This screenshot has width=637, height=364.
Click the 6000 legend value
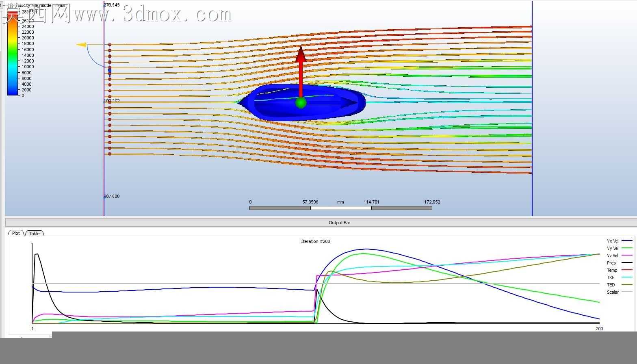coord(26,78)
